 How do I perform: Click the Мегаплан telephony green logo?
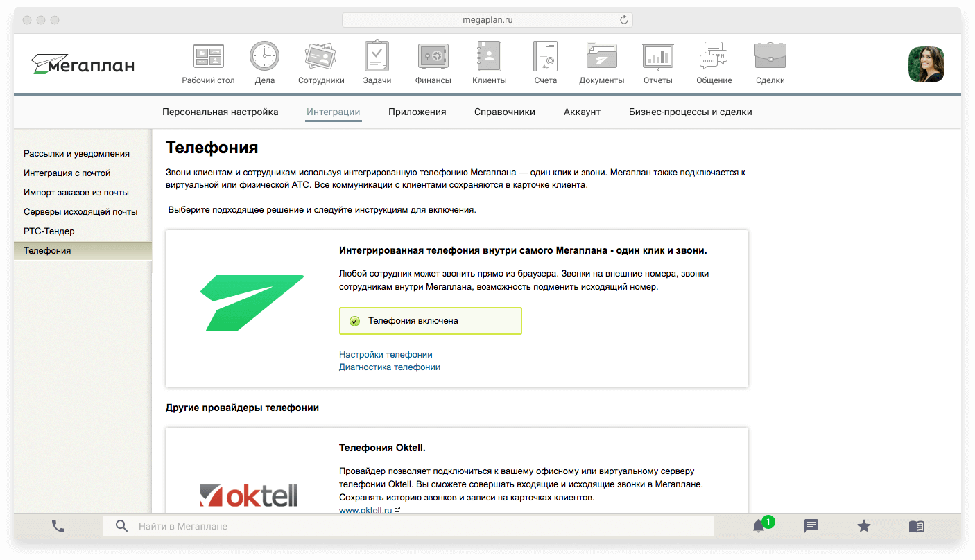252,303
